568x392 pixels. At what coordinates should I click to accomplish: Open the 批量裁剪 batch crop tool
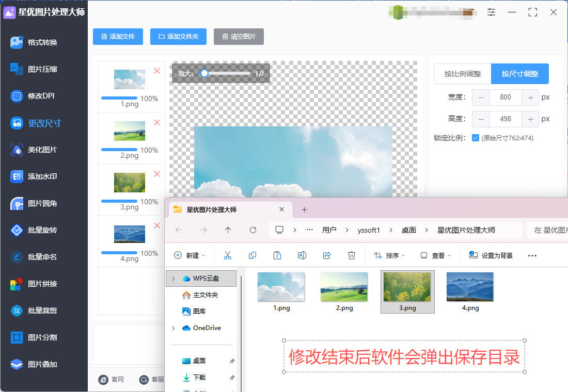click(35, 311)
